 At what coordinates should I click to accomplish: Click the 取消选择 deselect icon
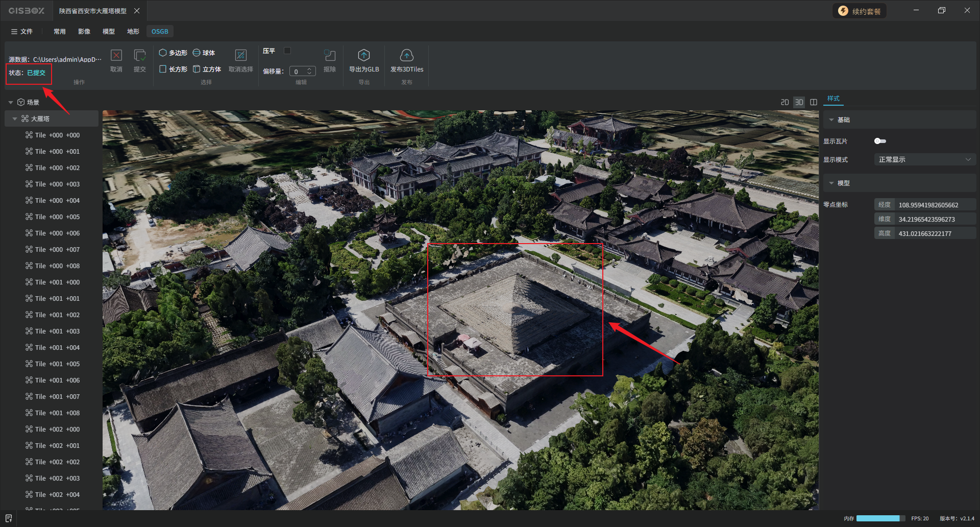click(x=240, y=56)
